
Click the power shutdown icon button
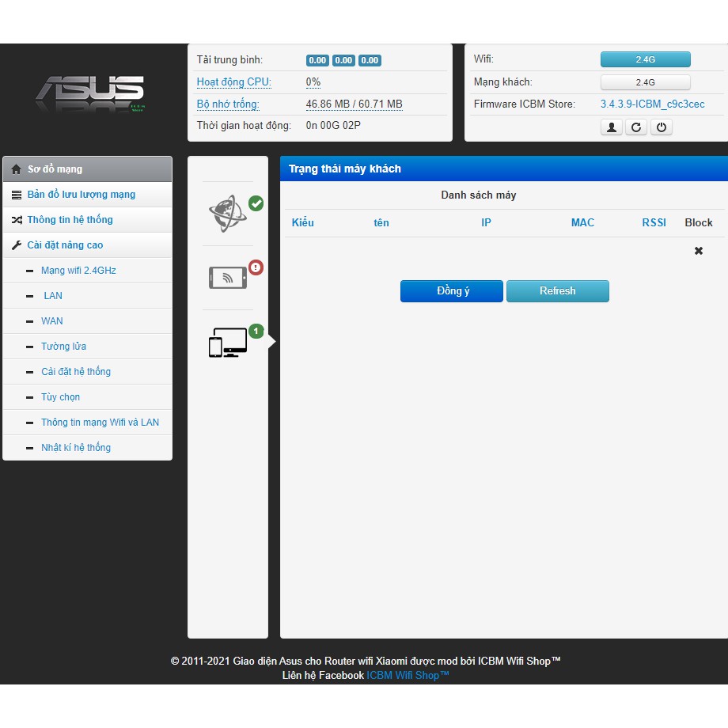[x=662, y=127]
